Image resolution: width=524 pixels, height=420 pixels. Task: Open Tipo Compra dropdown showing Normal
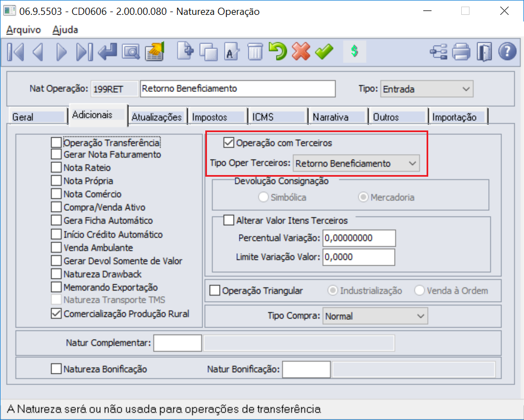[375, 316]
